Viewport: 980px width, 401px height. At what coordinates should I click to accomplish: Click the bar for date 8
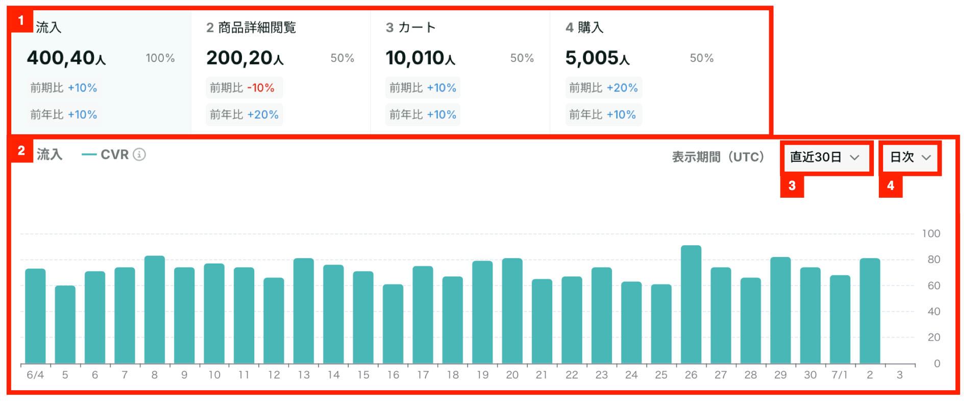coord(155,310)
